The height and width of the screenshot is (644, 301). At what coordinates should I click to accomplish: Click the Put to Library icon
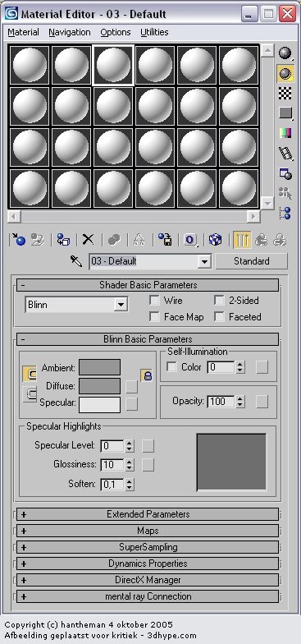click(166, 240)
